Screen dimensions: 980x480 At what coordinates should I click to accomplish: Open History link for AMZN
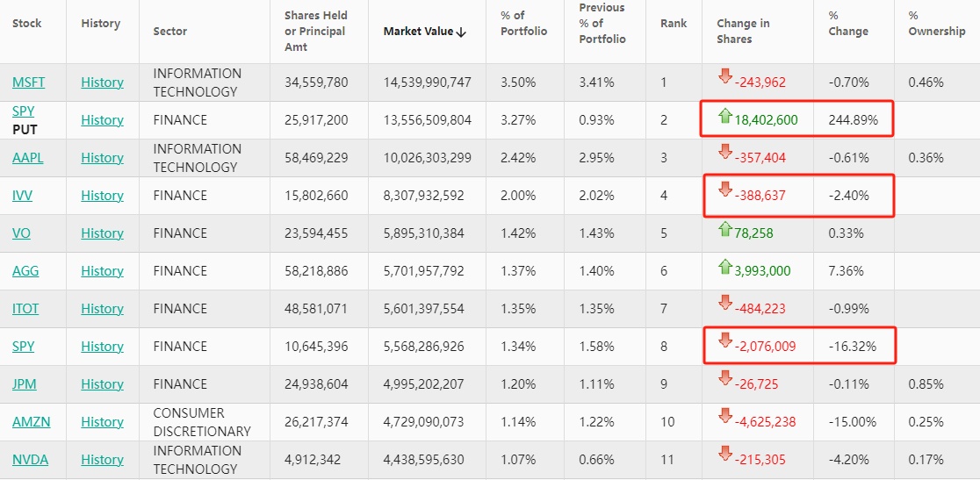[102, 422]
